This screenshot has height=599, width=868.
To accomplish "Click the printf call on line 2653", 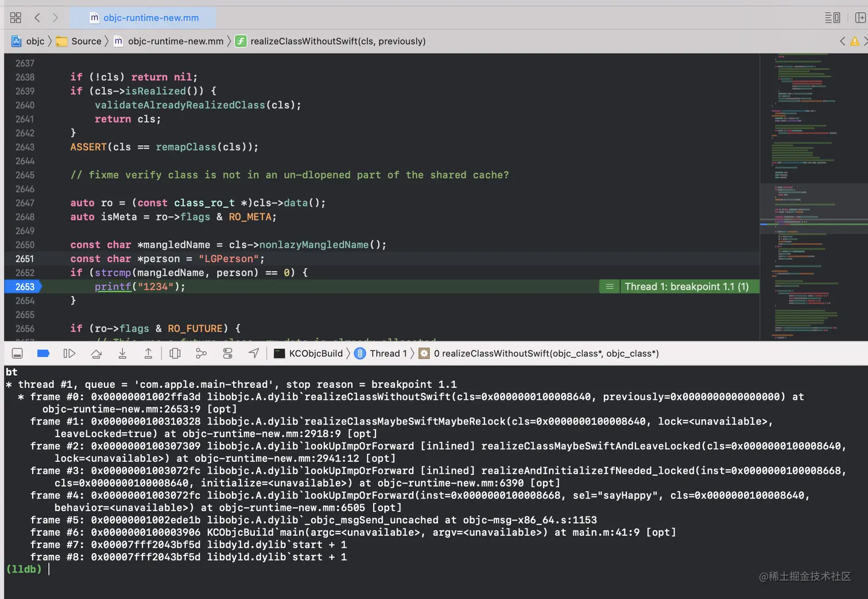I will click(113, 287).
